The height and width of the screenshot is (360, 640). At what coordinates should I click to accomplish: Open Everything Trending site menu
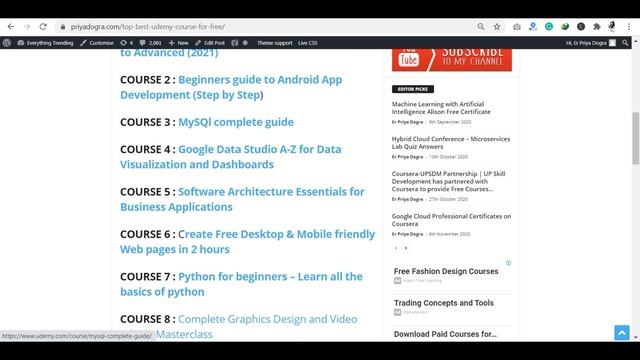(45, 42)
